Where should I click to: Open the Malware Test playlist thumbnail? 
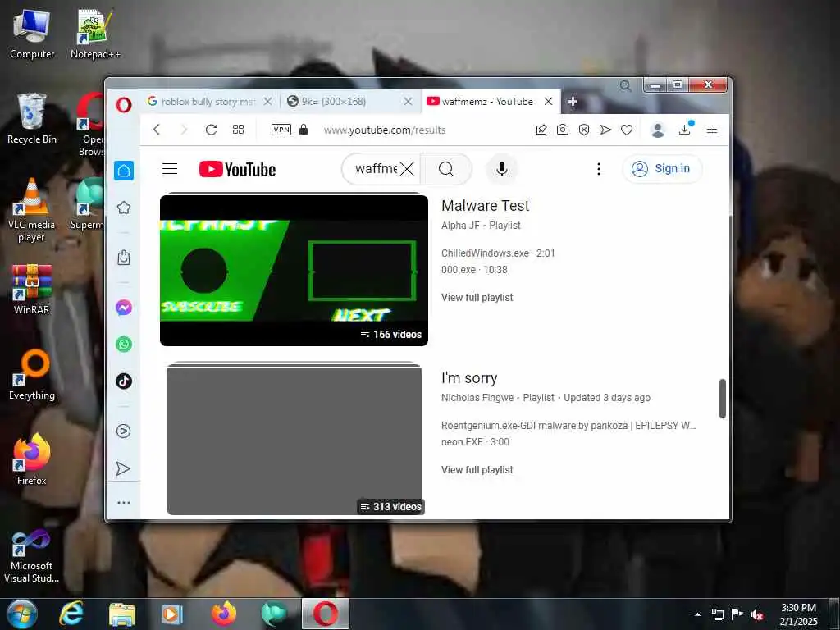(x=294, y=270)
